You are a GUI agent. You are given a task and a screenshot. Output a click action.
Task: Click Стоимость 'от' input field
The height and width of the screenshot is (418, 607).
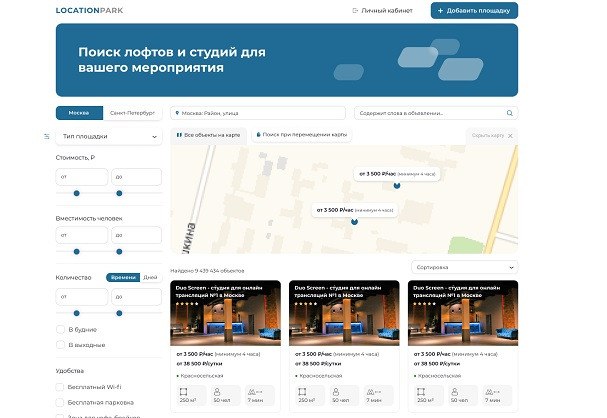82,177
